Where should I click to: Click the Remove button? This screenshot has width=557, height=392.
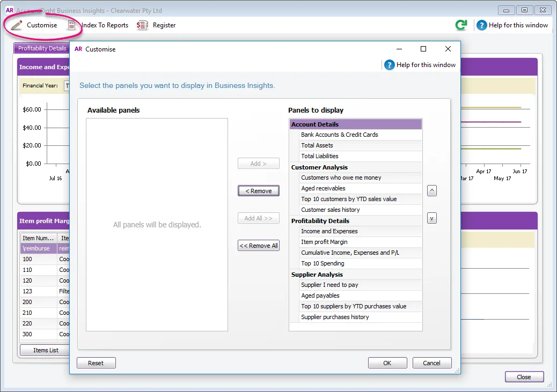[x=259, y=191]
